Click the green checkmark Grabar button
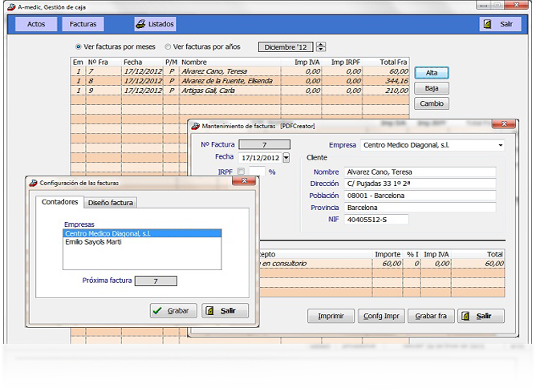 [173, 310]
